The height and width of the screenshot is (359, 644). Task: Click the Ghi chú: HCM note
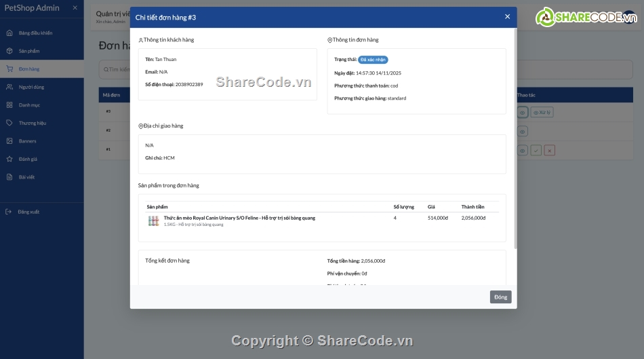coord(160,158)
